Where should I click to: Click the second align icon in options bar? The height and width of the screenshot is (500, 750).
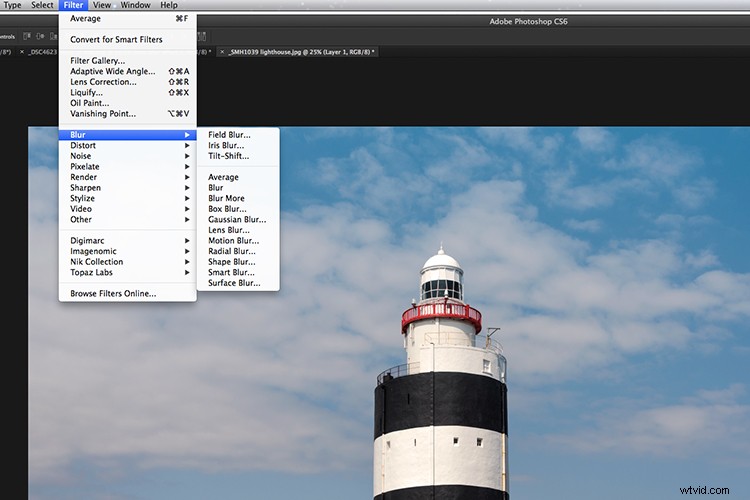40,36
